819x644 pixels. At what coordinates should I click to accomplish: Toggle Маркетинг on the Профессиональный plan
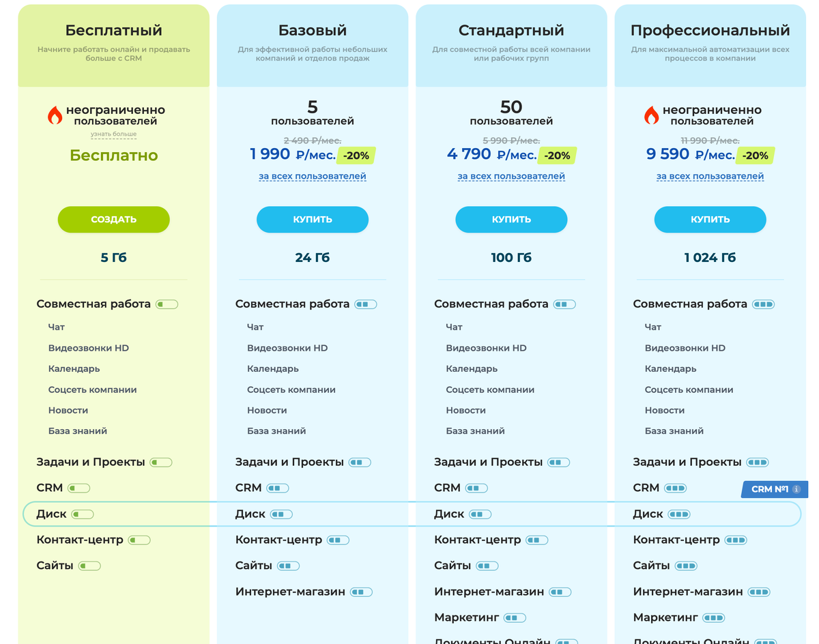click(715, 617)
